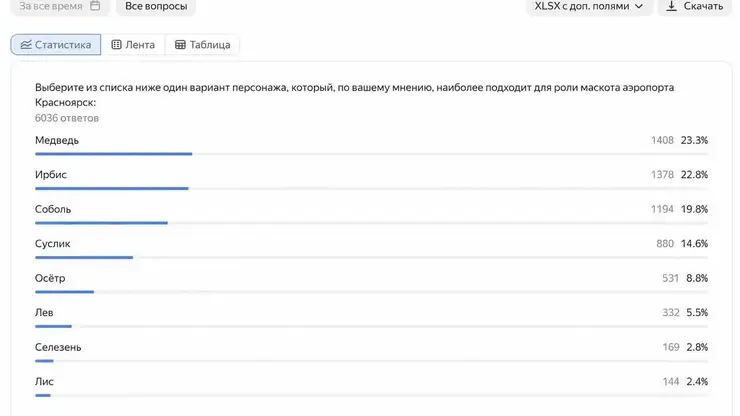740x416 pixels.
Task: Expand the XLSX с доп. полями chevron
Action: click(x=639, y=6)
